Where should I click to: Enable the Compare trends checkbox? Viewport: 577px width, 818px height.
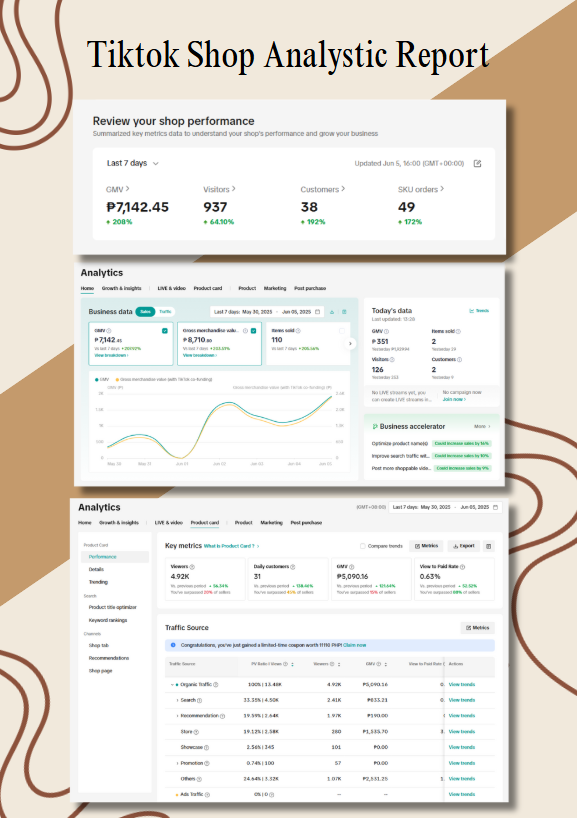coord(363,546)
